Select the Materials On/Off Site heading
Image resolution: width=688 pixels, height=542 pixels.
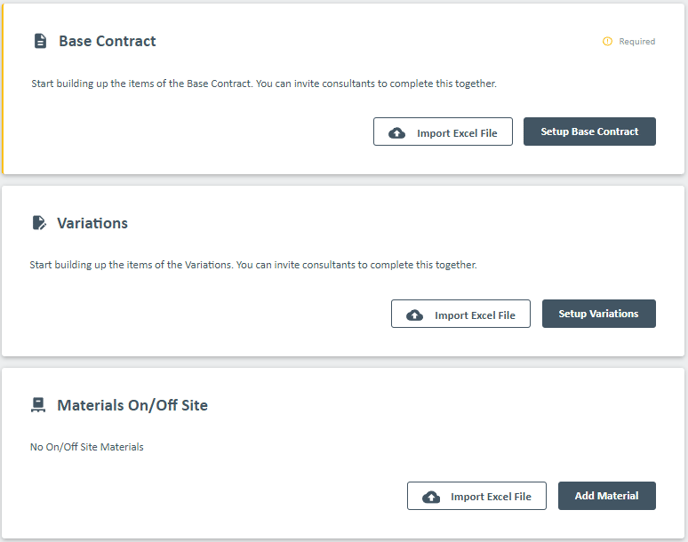[x=132, y=405]
